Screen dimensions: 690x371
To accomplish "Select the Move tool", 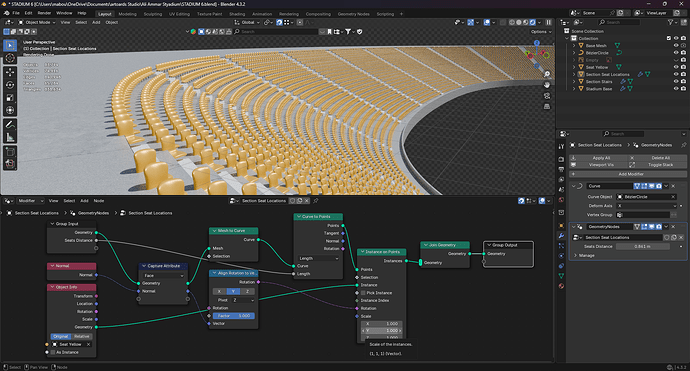I will (10, 72).
